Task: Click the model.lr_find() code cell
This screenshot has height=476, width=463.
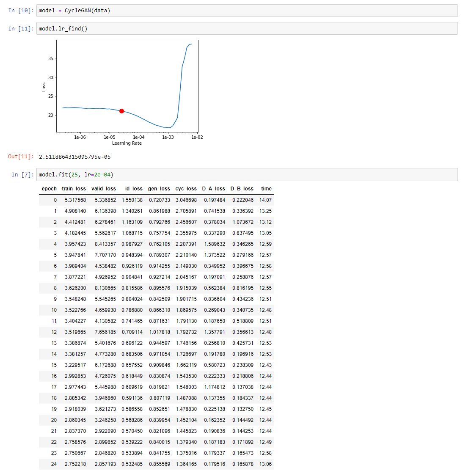Action: click(x=247, y=28)
